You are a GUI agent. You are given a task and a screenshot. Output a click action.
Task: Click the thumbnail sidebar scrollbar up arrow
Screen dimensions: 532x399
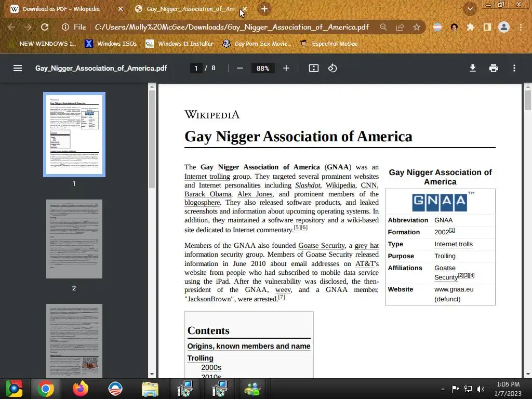tap(152, 87)
